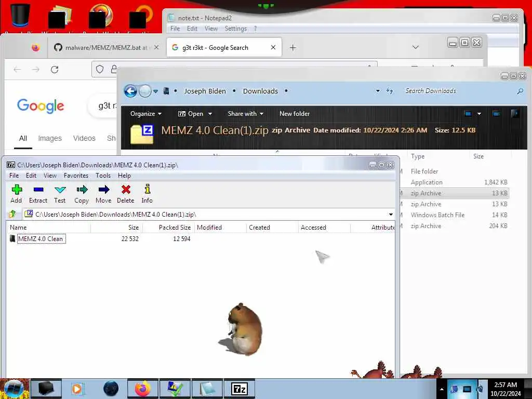Click the Explorer search magnifier icon

pos(520,91)
